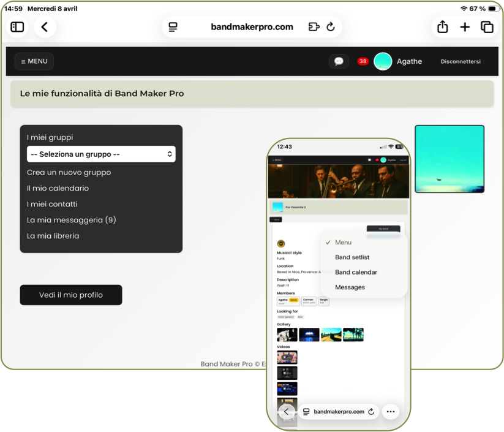Open 'La mia messaggeria (9)'
504x432 pixels.
[72, 220]
